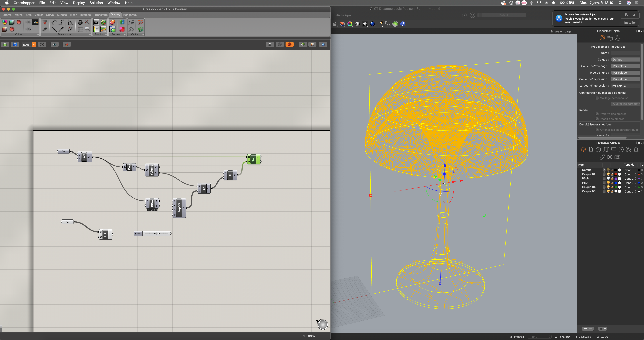Viewport: 644px width, 340px height.
Task: Open the Rhino lock toolbar icon
Action: pyautogui.click(x=335, y=24)
